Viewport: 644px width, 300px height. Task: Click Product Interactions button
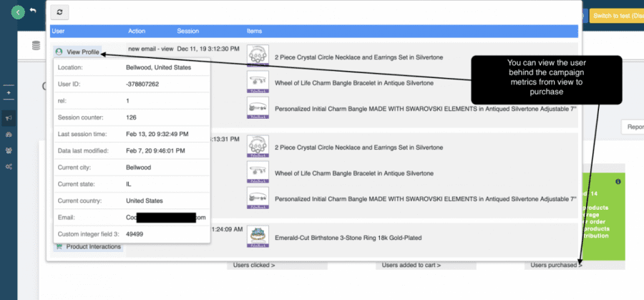pos(87,247)
